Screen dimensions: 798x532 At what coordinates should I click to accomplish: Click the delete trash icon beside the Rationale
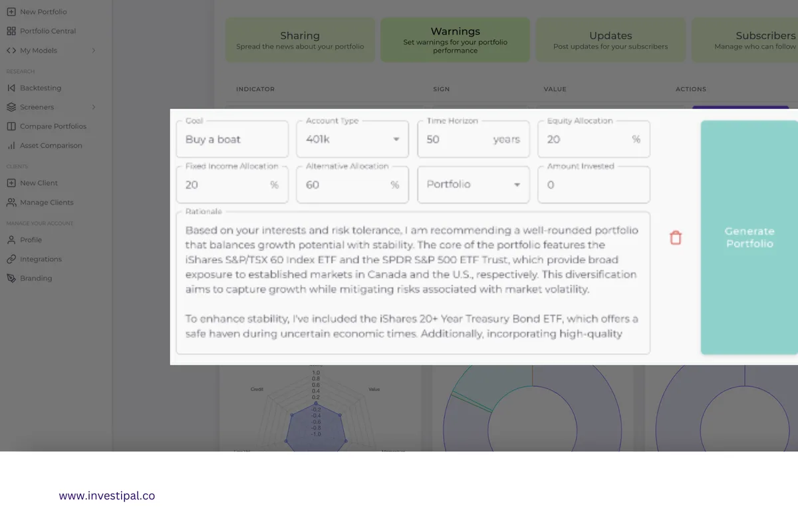point(675,237)
